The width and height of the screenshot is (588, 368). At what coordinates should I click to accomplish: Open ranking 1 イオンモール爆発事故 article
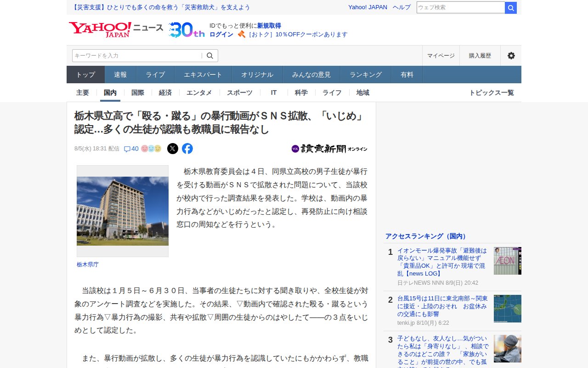click(441, 262)
